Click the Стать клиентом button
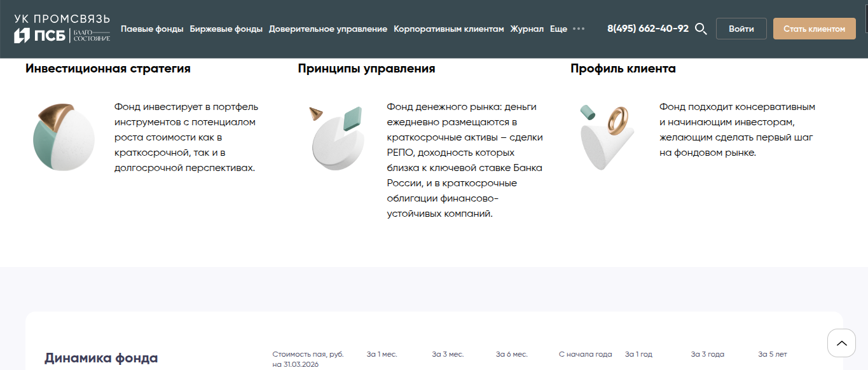Image resolution: width=868 pixels, height=370 pixels. click(814, 29)
